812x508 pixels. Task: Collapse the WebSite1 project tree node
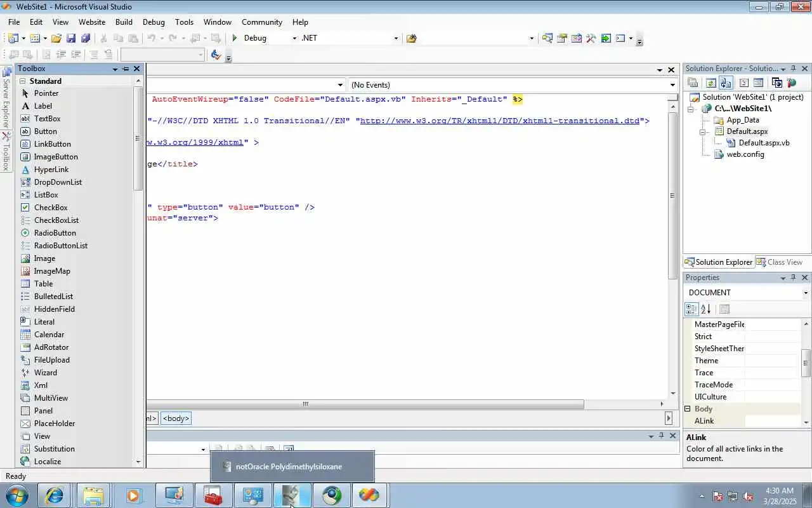point(691,109)
